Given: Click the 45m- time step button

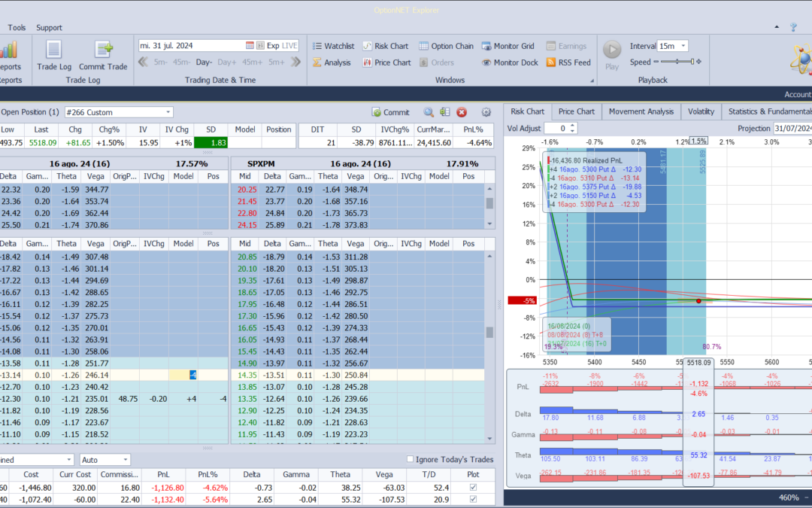Looking at the screenshot, I should click(181, 62).
